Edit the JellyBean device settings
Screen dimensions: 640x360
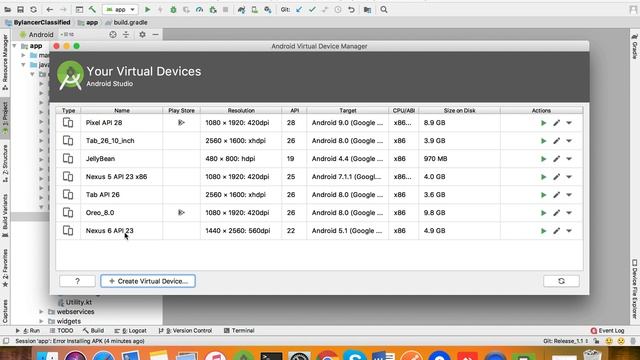(556, 159)
